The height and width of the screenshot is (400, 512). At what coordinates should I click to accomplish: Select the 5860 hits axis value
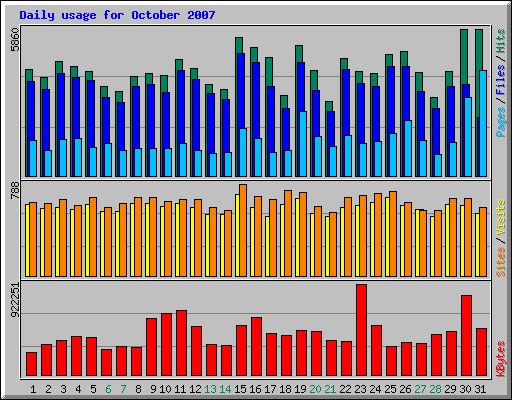15,40
